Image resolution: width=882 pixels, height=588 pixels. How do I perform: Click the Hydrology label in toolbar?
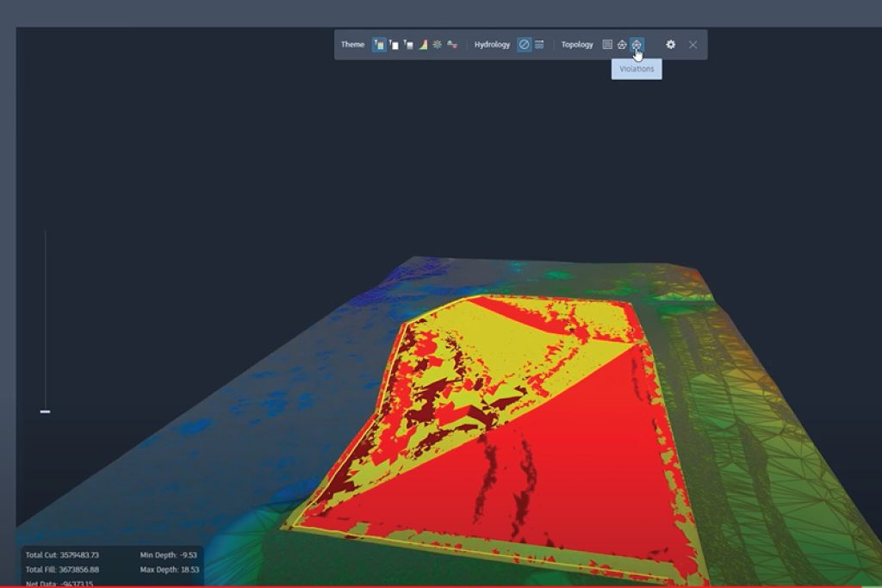[x=492, y=45]
